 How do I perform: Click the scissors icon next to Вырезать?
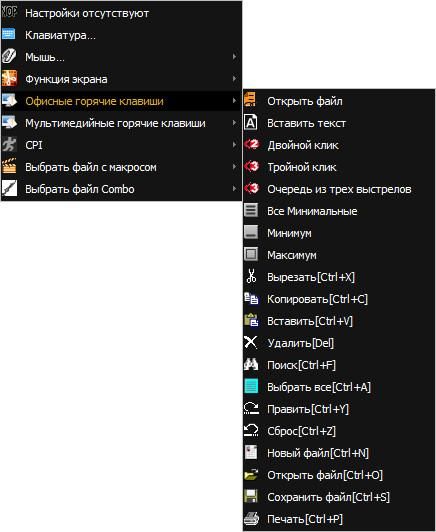pos(251,277)
